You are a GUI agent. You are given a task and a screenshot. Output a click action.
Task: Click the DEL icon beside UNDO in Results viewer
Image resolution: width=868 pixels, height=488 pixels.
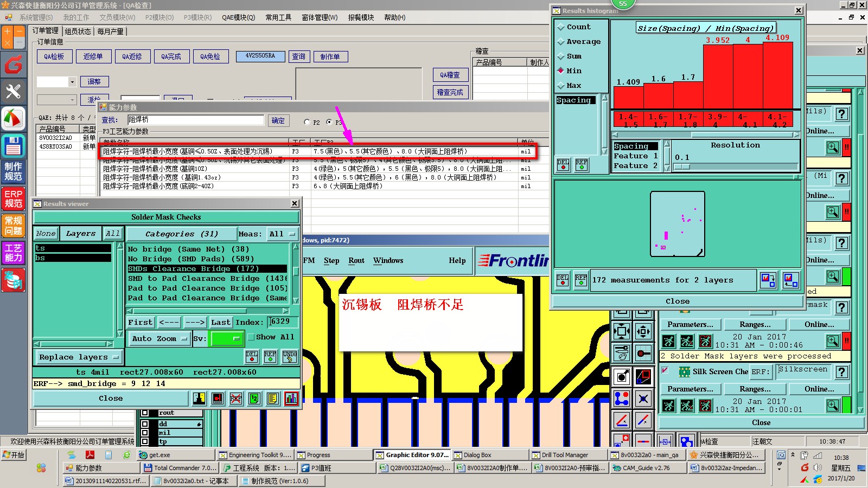(x=252, y=356)
